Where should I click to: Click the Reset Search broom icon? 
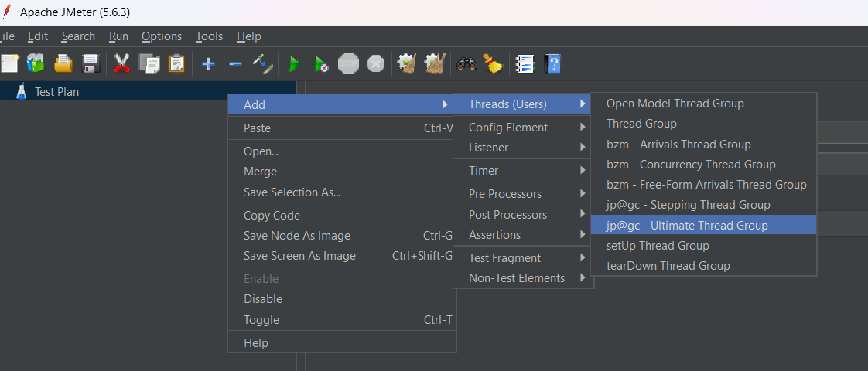(494, 63)
